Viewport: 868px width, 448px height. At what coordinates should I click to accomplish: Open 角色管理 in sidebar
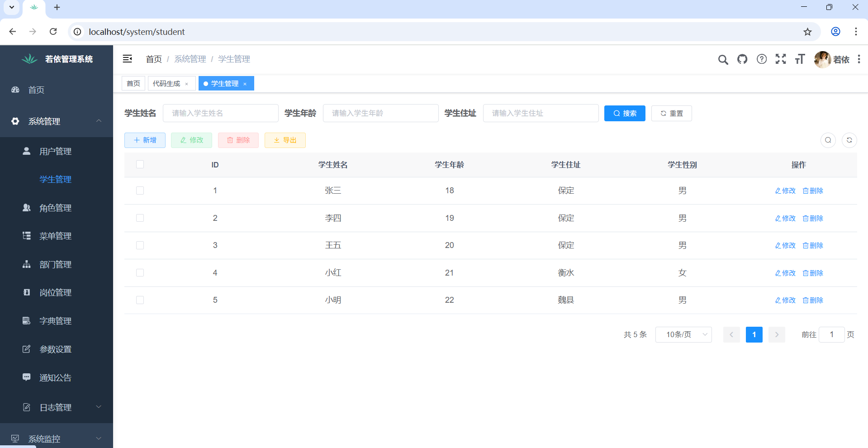[x=57, y=208]
